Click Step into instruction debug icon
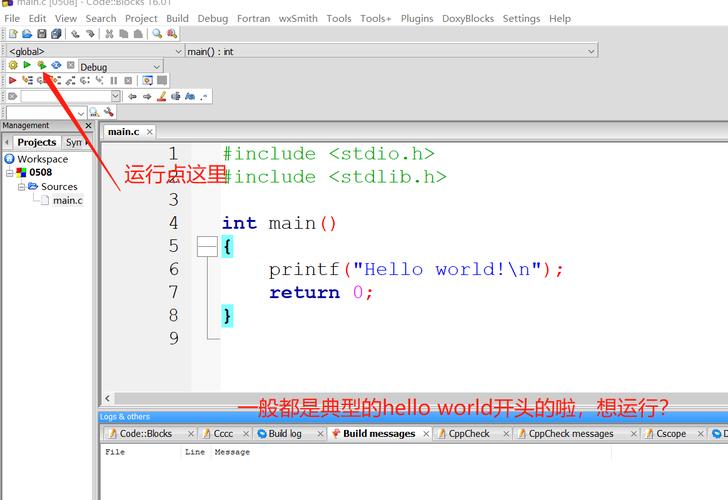 tap(99, 80)
